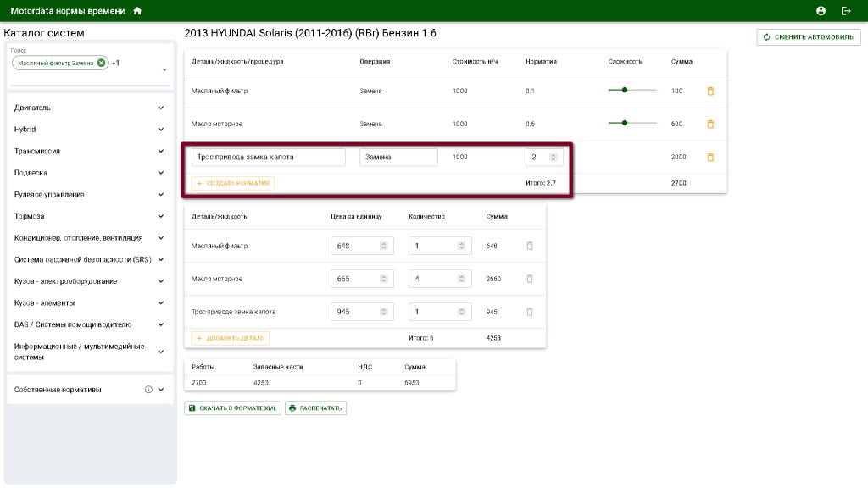Image resolution: width=868 pixels, height=488 pixels.
Task: Open the search field dropdown arrow
Action: pyautogui.click(x=164, y=71)
